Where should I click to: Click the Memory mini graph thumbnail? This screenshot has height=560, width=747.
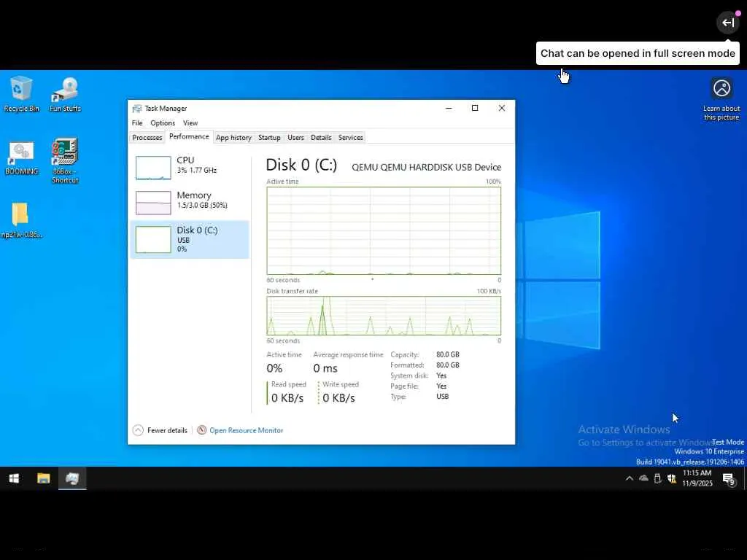point(153,203)
